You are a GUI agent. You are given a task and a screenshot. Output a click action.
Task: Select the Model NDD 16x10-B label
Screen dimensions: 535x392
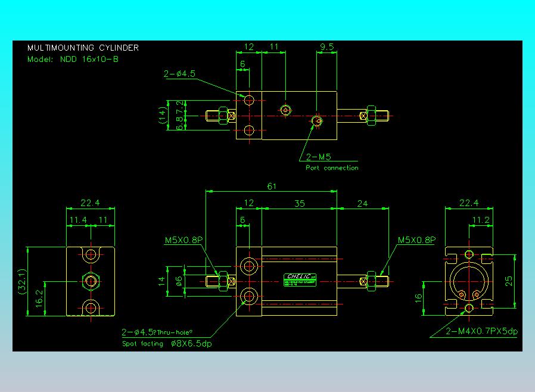(73, 60)
